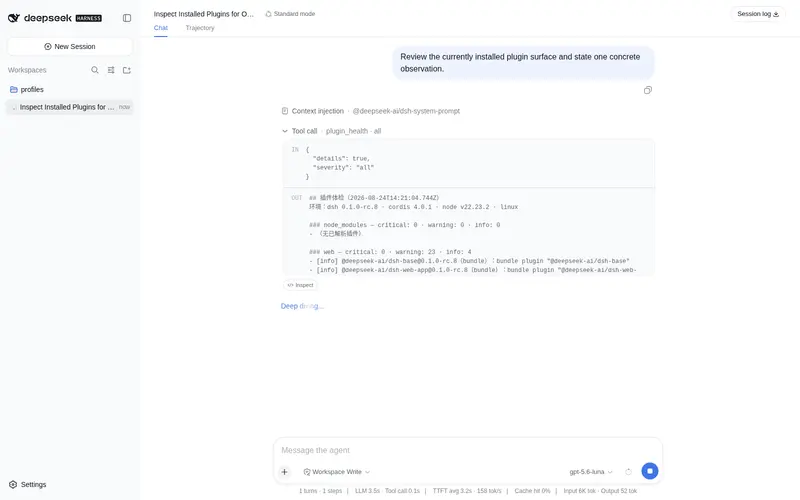Open the gpt-5.6-luna model dropdown
Image resolution: width=800 pixels, height=500 pixels.
point(591,472)
